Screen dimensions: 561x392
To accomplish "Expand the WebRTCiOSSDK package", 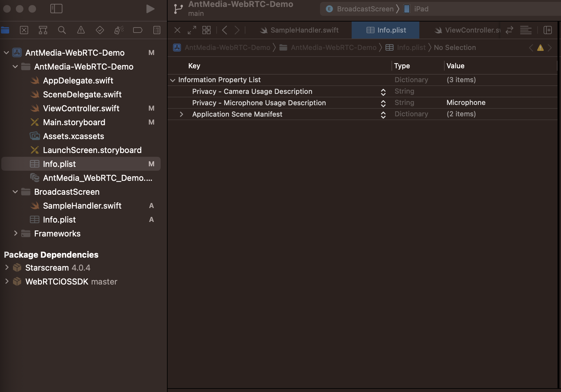I will point(7,281).
